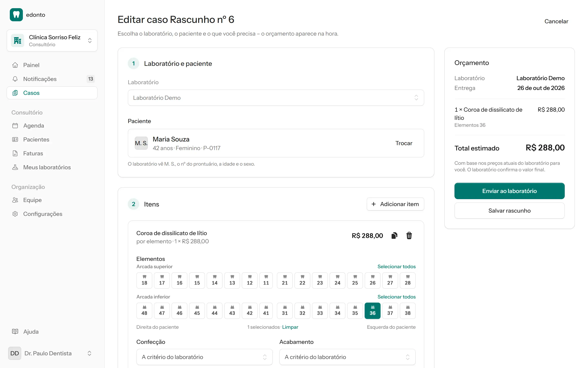
Task: Click the Total estimado R$ 288,00 value
Action: pos(545,147)
